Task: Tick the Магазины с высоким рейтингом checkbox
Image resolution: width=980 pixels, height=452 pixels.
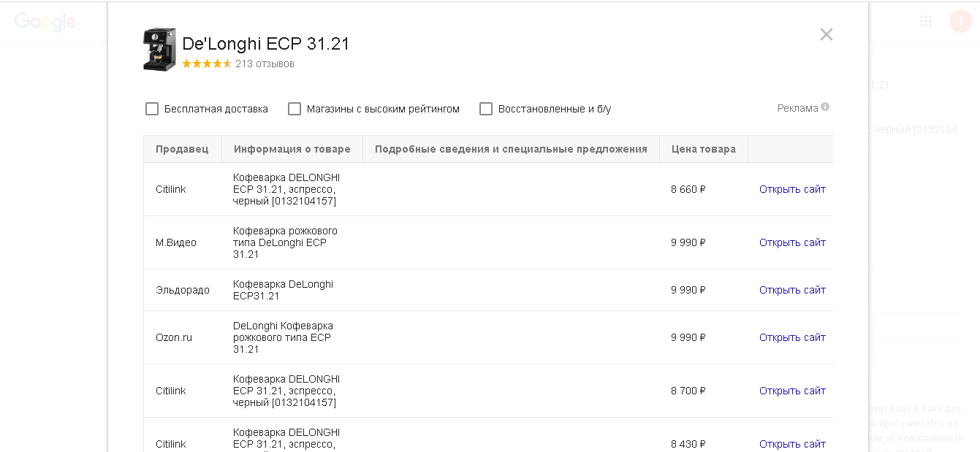Action: (x=295, y=109)
